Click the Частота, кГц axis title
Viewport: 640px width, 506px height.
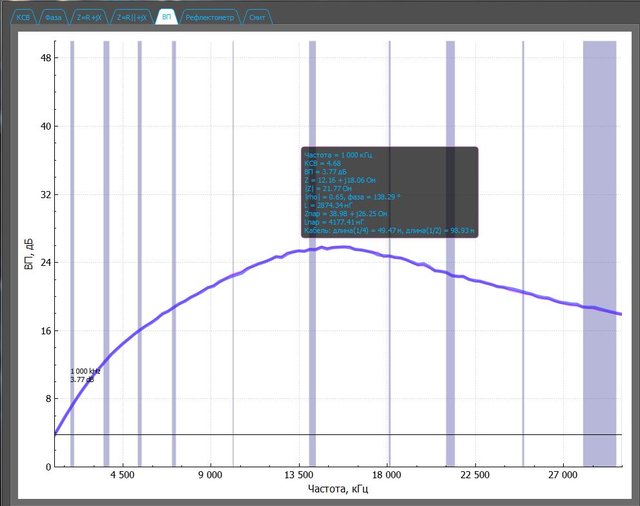[336, 492]
